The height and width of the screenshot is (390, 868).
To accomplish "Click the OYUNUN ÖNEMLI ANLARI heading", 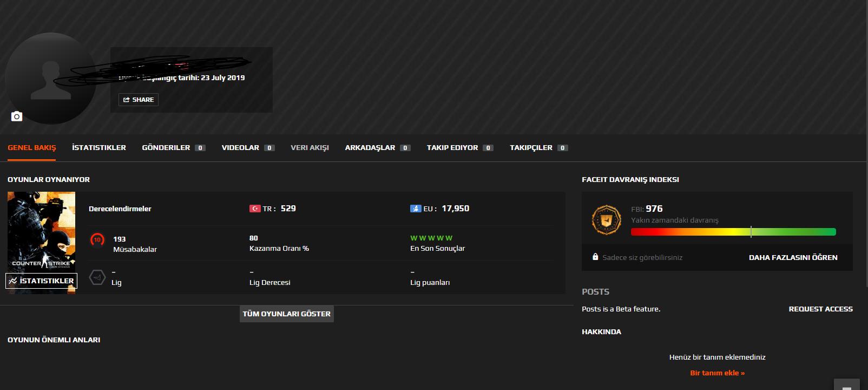I will 54,340.
